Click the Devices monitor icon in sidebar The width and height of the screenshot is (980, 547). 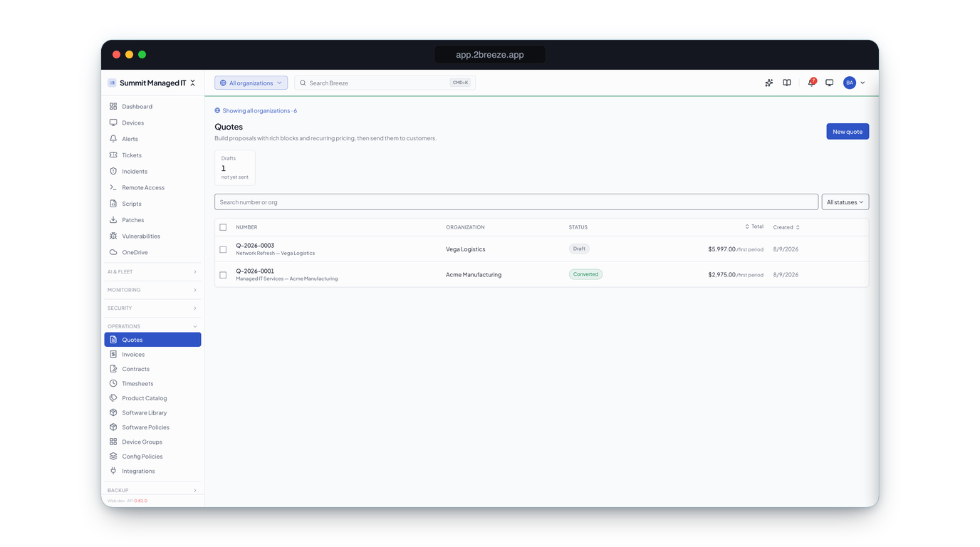pos(113,123)
